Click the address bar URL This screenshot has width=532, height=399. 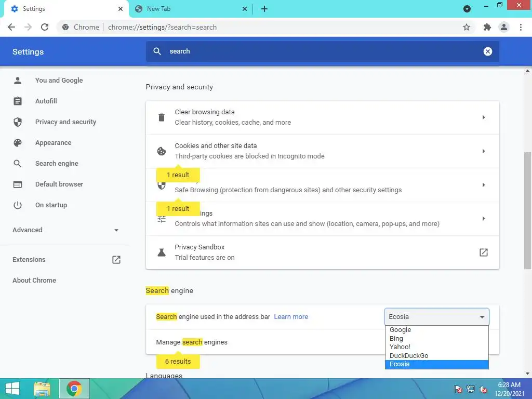tap(162, 27)
